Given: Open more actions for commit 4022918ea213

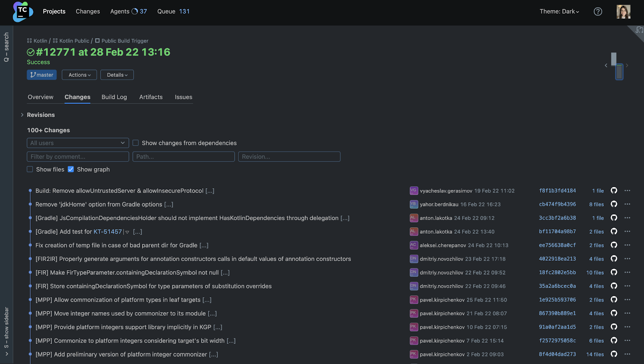Looking at the screenshot, I should click(627, 259).
